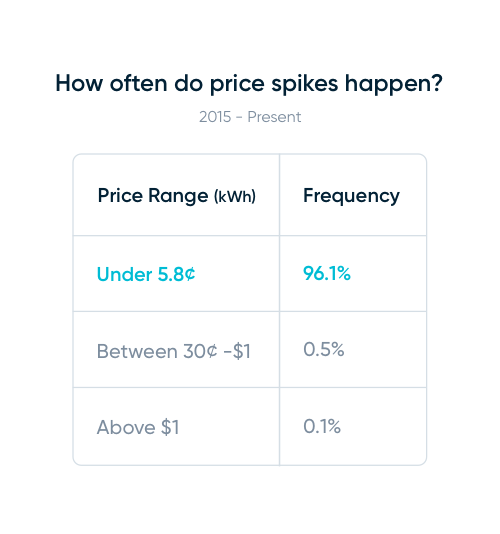Click the word 'spikes' in the heading

click(304, 84)
